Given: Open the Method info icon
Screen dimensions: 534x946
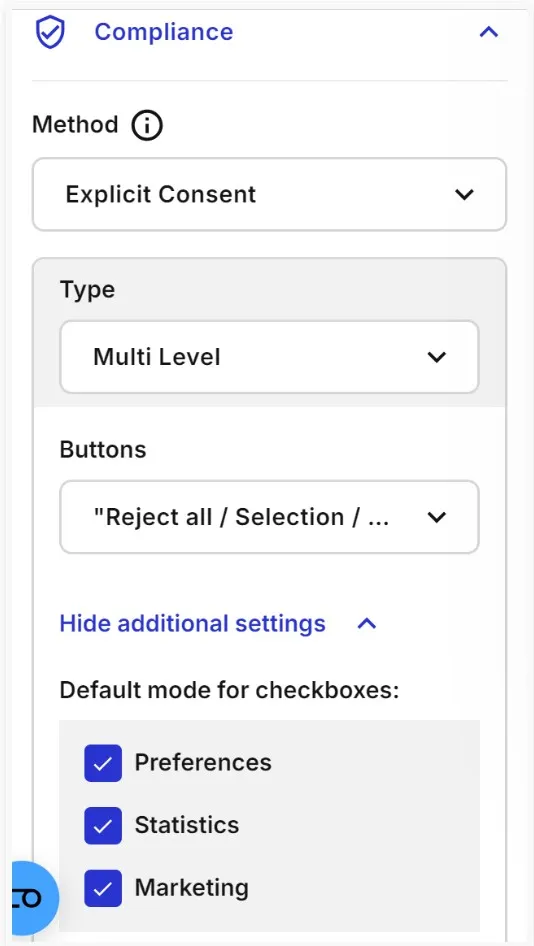Looking at the screenshot, I should (147, 125).
